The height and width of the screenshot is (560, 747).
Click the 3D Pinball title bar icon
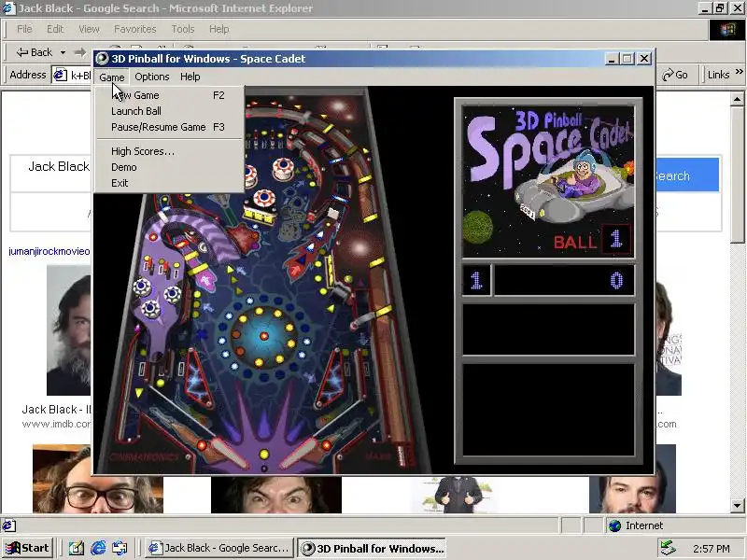102,59
